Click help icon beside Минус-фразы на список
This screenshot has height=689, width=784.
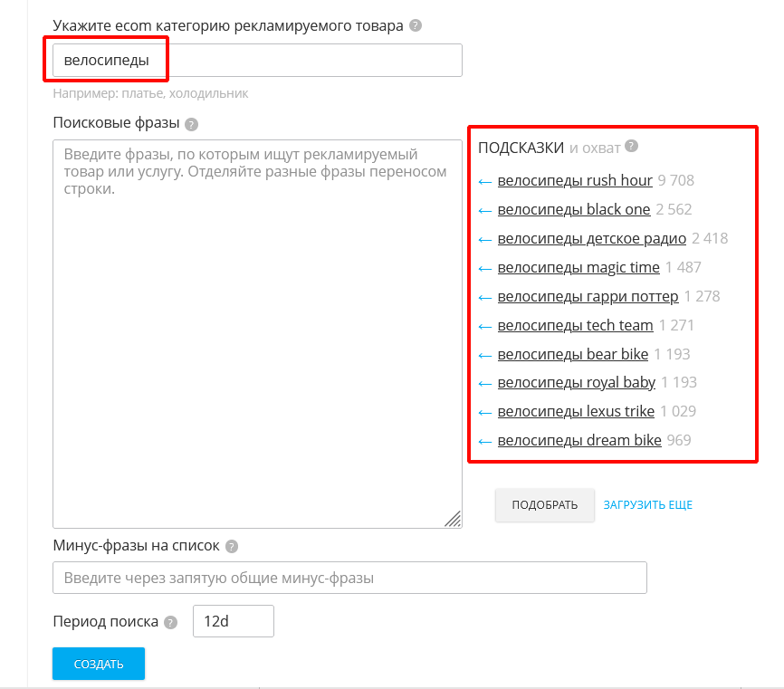pyautogui.click(x=232, y=546)
